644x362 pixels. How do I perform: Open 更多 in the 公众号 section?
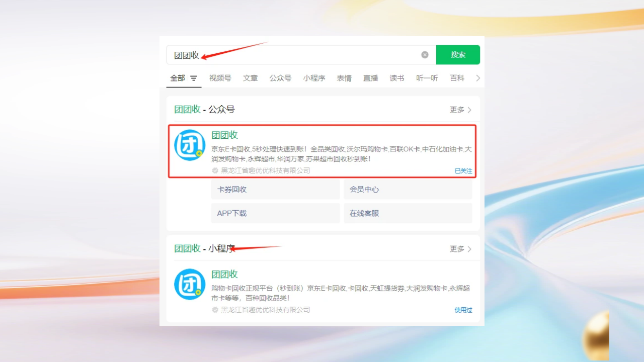pyautogui.click(x=460, y=110)
